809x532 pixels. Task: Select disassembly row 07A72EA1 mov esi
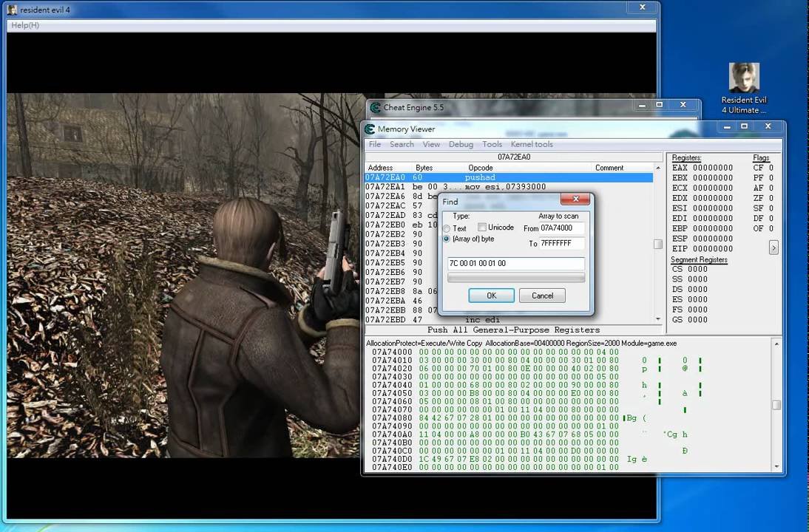click(x=509, y=187)
